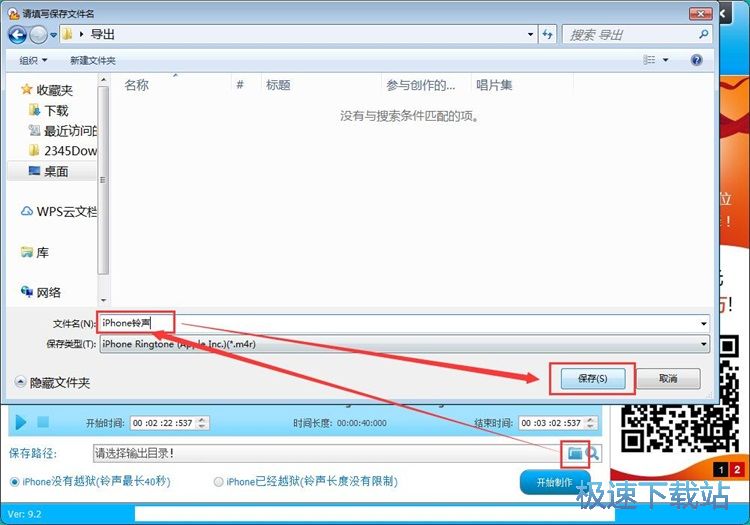
Task: Expand the 文件名 dropdown arrow
Action: coord(704,324)
